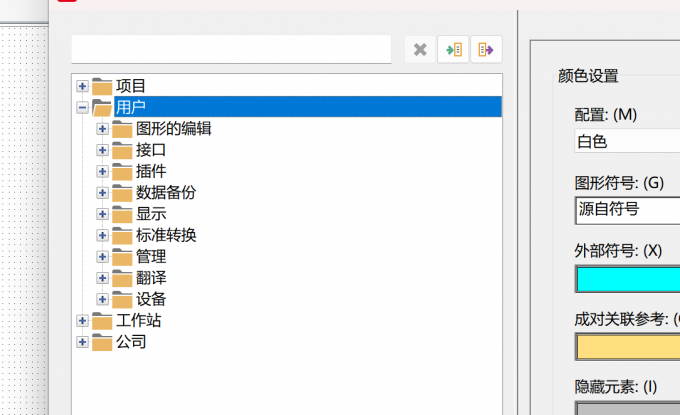Viewport: 680px width, 415px height.
Task: Select the 插件 tree item
Action: pos(151,171)
